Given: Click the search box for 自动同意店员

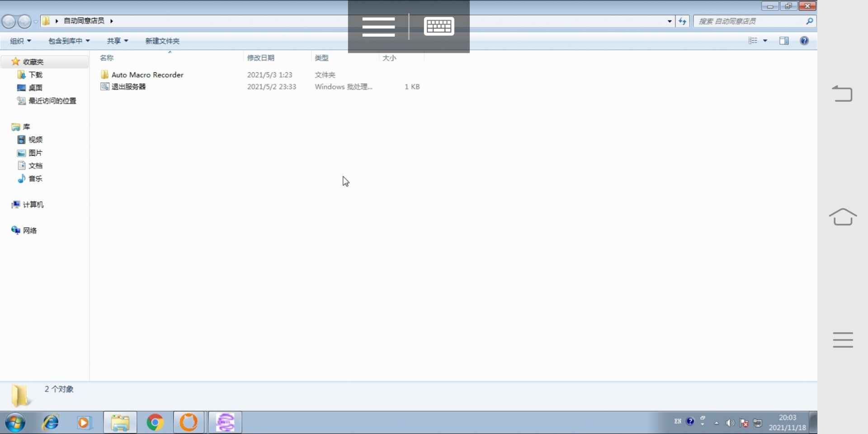Looking at the screenshot, I should click(750, 21).
